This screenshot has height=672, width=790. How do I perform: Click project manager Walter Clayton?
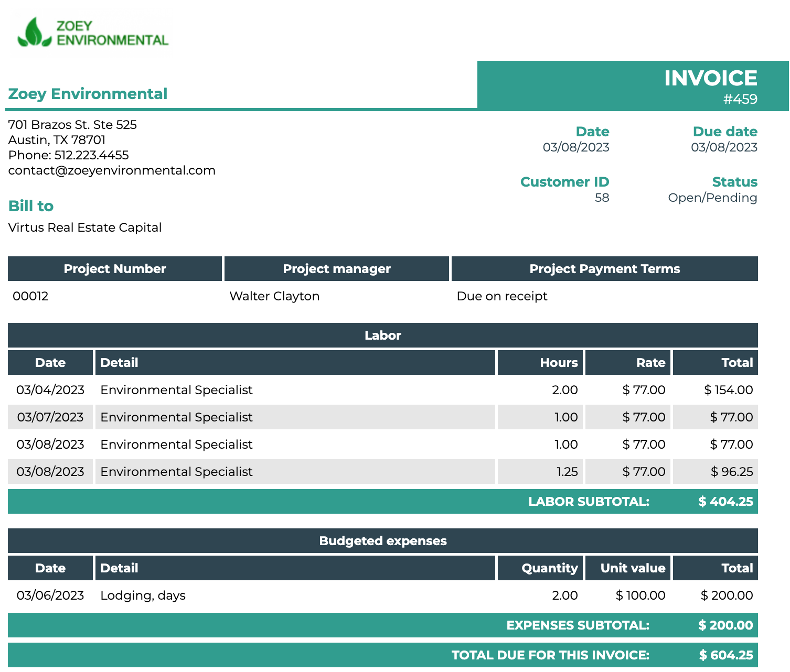tap(274, 296)
